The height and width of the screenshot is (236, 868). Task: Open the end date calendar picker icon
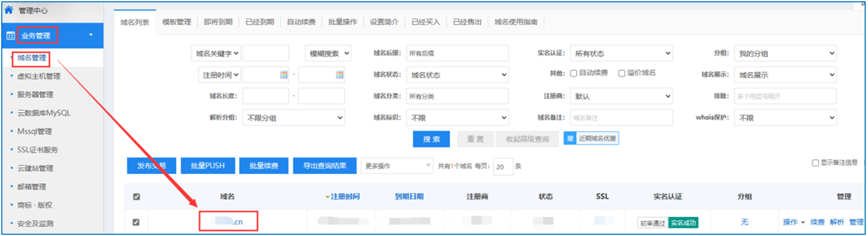pyautogui.click(x=339, y=75)
